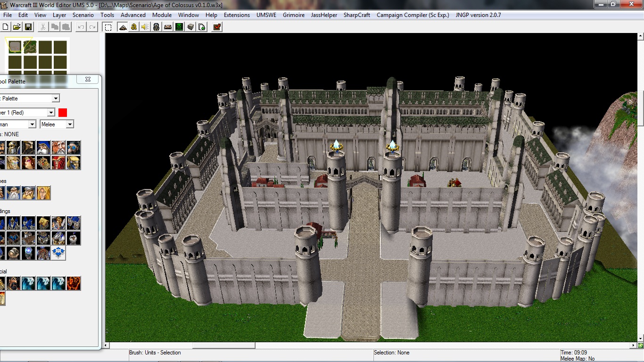The image size is (644, 362).
Task: Click 'Brush: Units - Selection' status text
Action: (155, 353)
